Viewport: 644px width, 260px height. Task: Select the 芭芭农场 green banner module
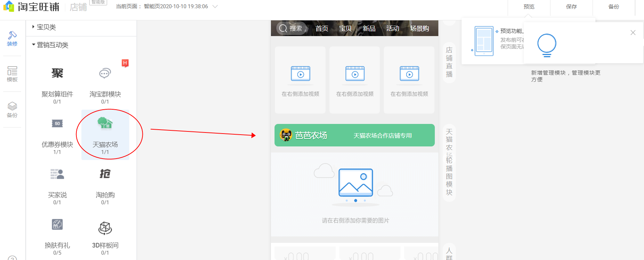[x=354, y=135]
